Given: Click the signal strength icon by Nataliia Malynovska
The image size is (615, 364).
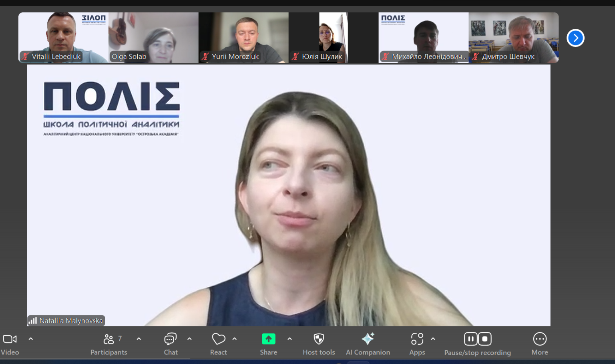Looking at the screenshot, I should (x=33, y=321).
